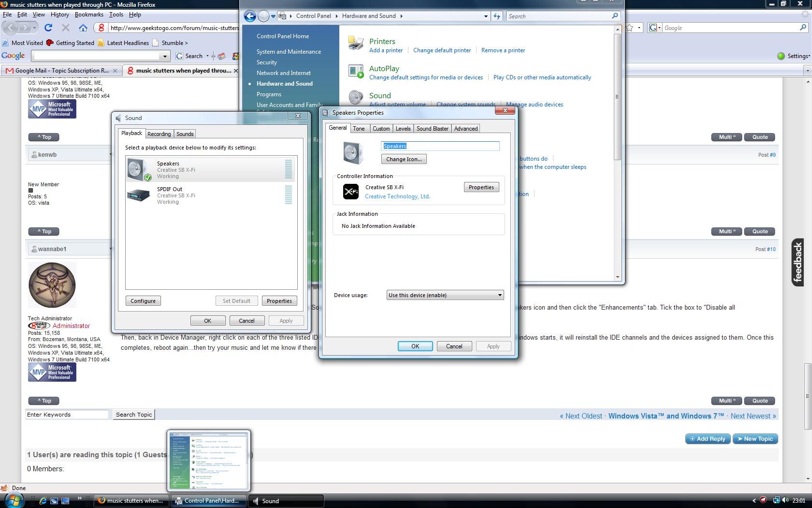812x508 pixels.
Task: Switch to the Sounds tab in Sound dialog
Action: [185, 134]
